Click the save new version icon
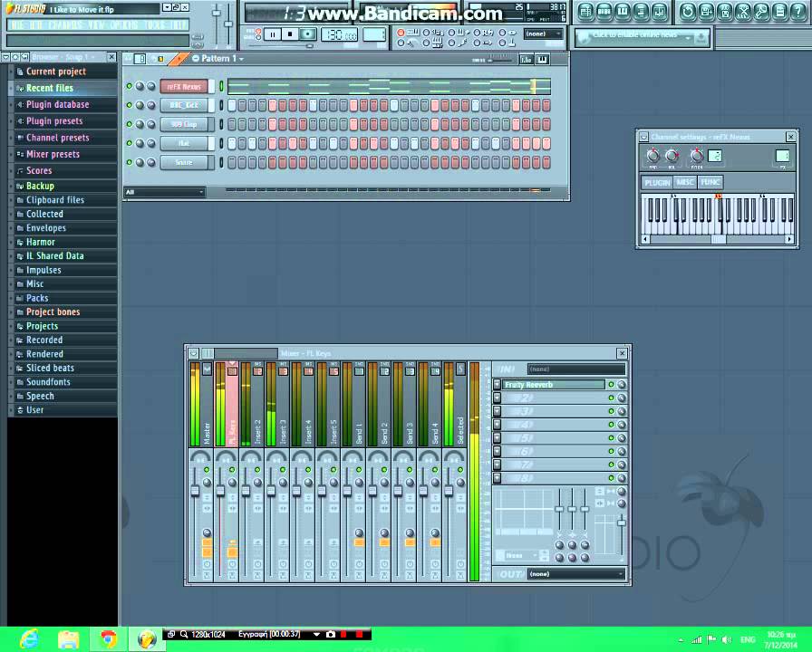Viewport: 812px width, 652px height. click(x=706, y=12)
